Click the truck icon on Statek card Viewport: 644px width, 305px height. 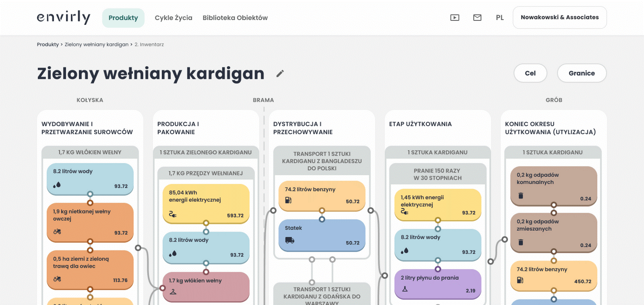(290, 240)
